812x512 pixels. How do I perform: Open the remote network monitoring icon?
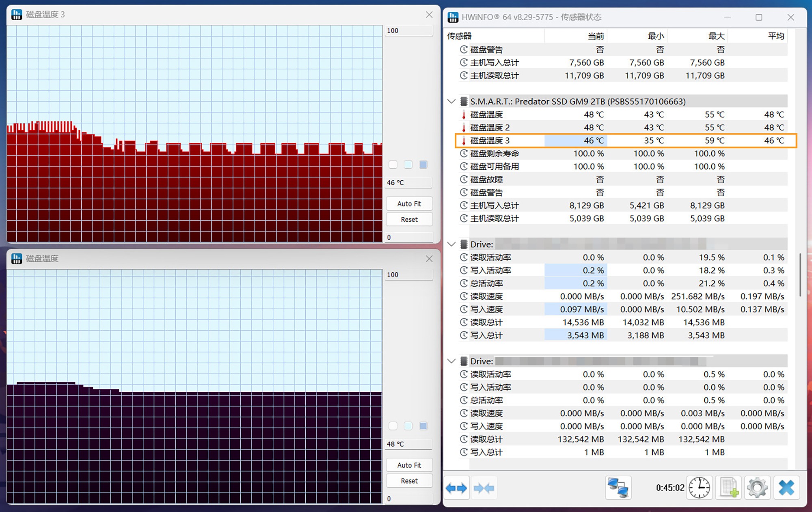tap(618, 487)
